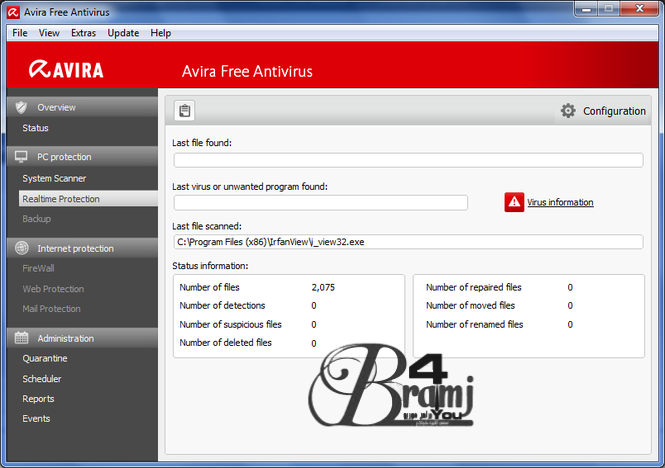Select the FireWall sidebar entry
This screenshot has height=468, width=665.
(x=39, y=269)
